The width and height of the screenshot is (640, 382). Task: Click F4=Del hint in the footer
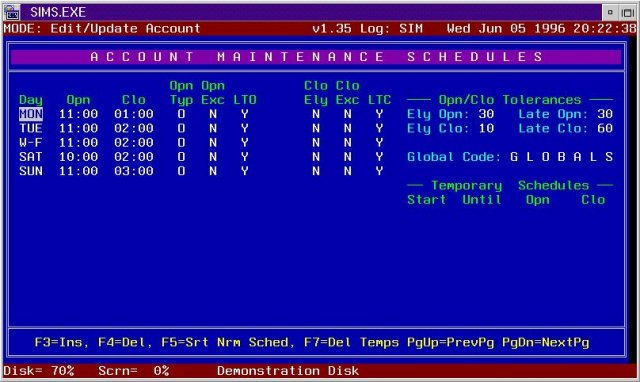[122, 342]
